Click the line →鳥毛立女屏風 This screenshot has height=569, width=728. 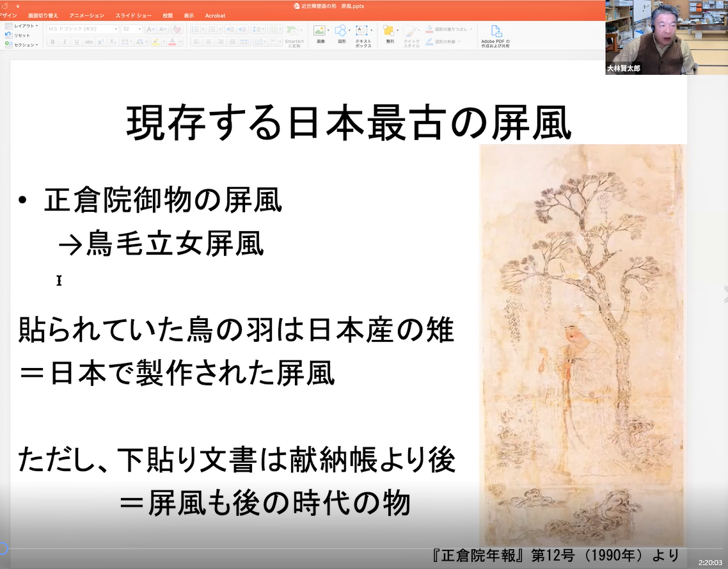(161, 243)
